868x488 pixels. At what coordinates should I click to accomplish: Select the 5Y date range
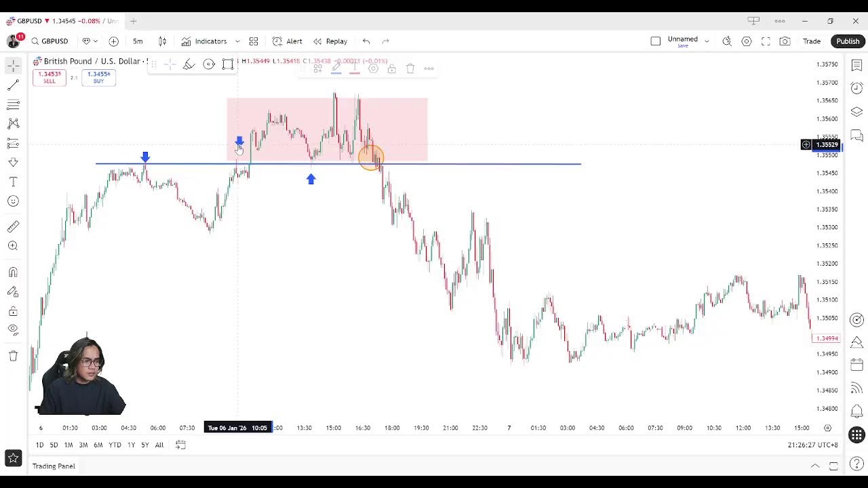coord(144,445)
